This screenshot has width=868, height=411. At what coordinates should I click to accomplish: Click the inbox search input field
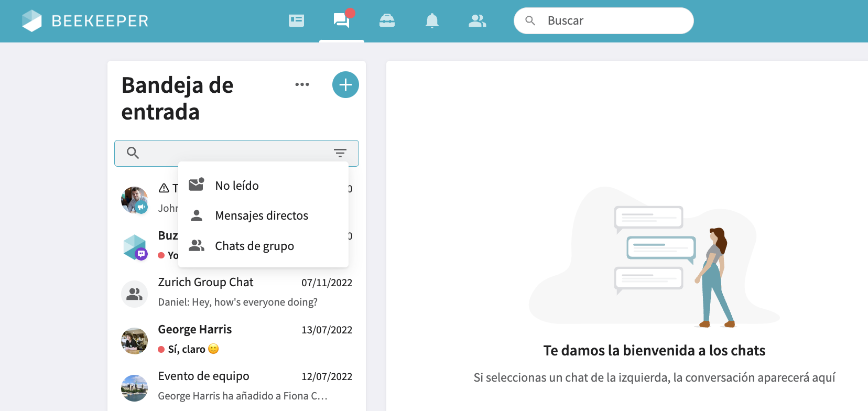(236, 153)
